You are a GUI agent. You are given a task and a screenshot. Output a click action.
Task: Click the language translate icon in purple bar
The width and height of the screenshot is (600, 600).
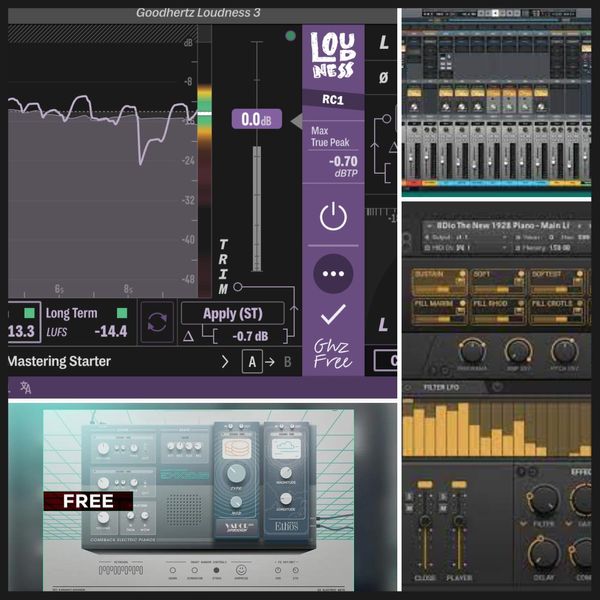(x=25, y=388)
